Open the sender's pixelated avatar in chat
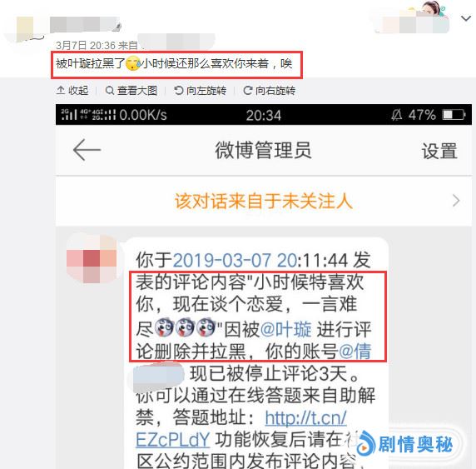 coord(92,259)
